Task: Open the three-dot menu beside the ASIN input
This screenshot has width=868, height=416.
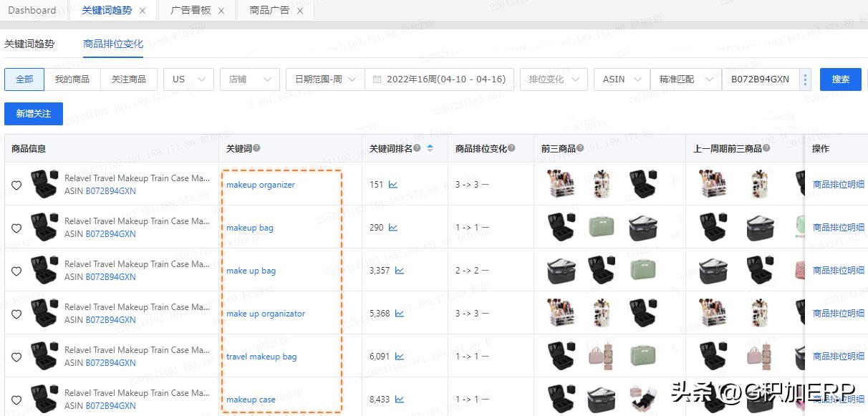Action: click(806, 79)
